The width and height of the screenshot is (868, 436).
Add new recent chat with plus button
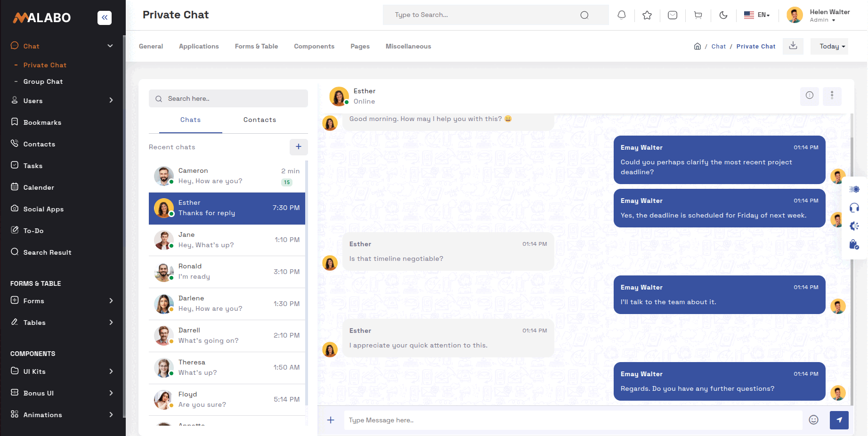tap(299, 147)
